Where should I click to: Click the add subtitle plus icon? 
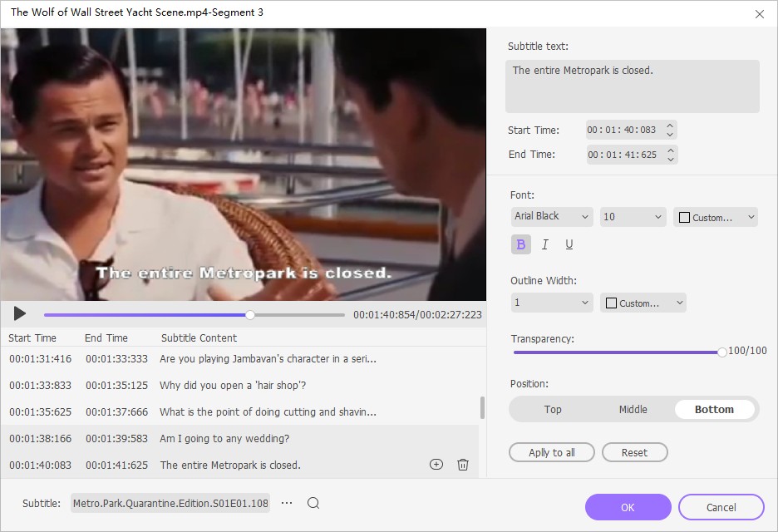(436, 465)
